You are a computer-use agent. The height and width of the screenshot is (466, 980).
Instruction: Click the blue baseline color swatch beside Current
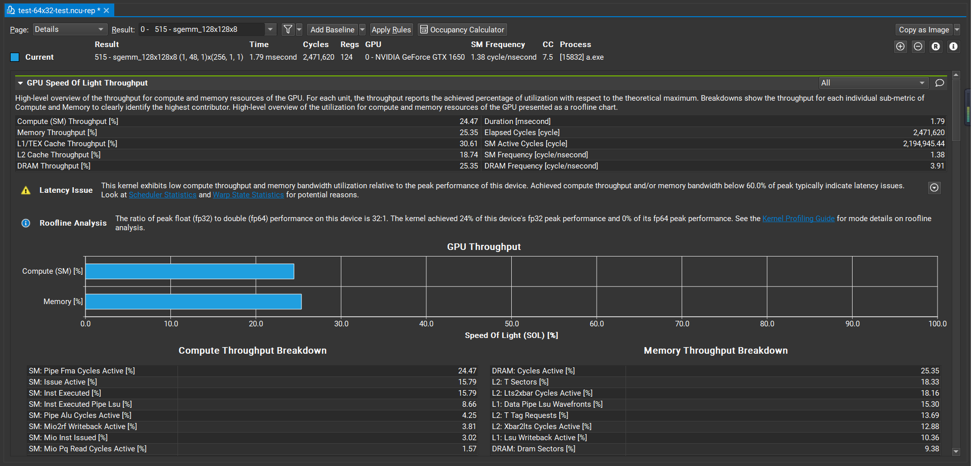15,57
